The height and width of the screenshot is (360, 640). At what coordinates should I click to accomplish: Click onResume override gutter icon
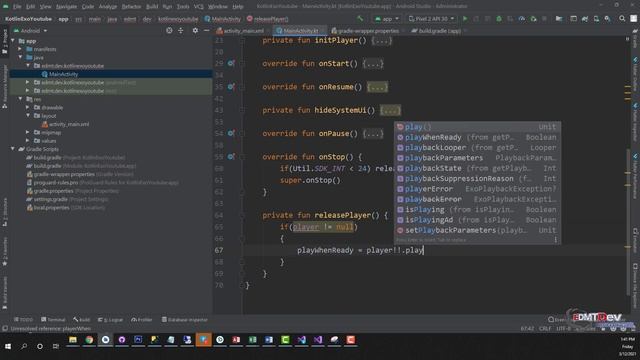pyautogui.click(x=231, y=87)
